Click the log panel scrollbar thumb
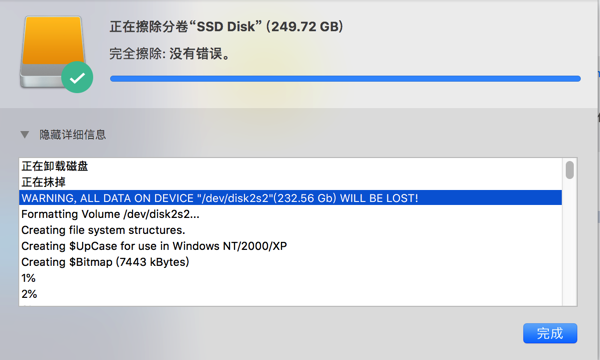 [570, 170]
